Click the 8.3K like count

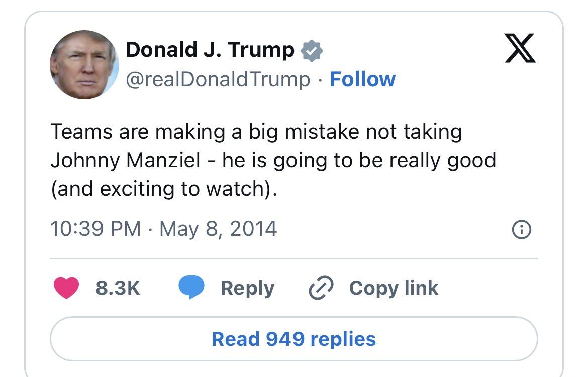pos(118,288)
